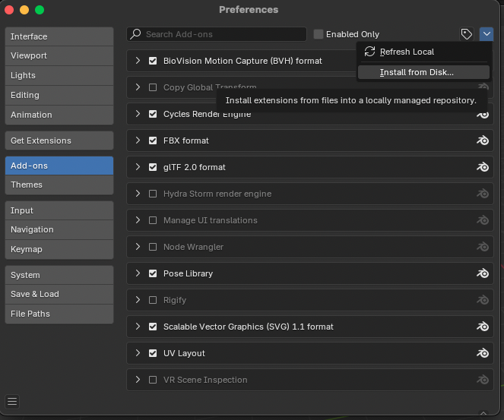
Task: Open the Themes preferences section
Action: click(x=59, y=185)
